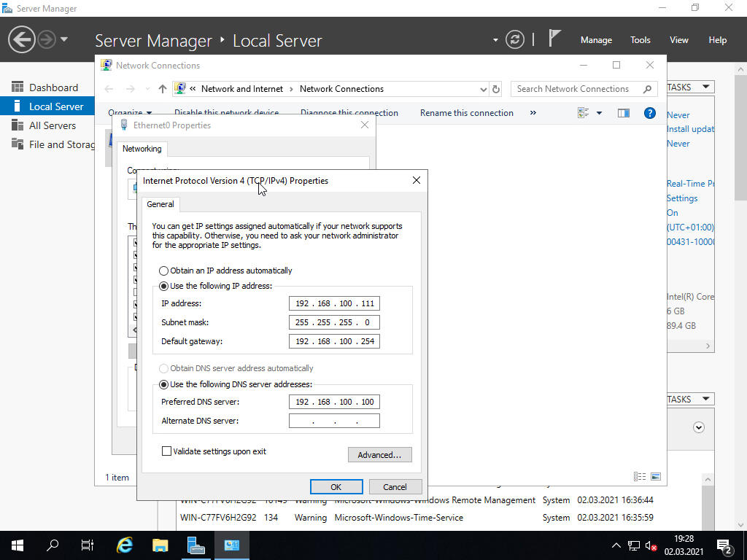
Task: Click Rename this connection
Action: pos(466,113)
